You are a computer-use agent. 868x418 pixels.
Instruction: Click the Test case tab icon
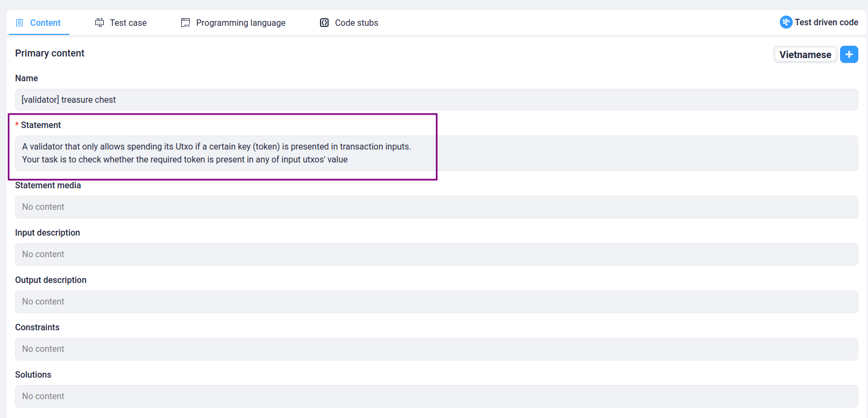pos(99,23)
